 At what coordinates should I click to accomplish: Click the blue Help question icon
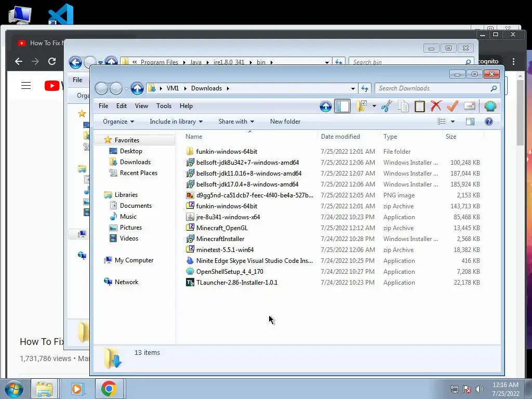[489, 122]
